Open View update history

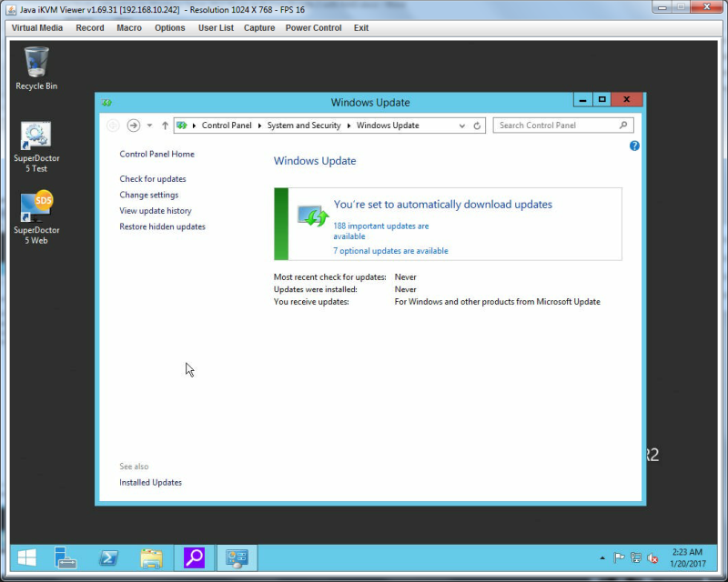click(156, 211)
